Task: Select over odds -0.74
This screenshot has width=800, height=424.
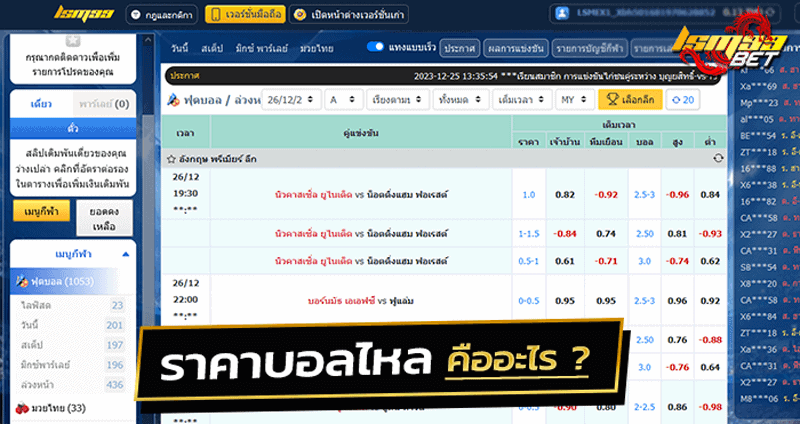Action: (678, 261)
